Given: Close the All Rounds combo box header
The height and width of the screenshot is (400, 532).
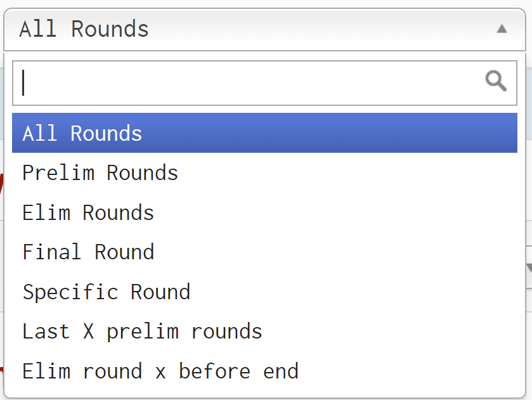Looking at the screenshot, I should click(264, 29).
